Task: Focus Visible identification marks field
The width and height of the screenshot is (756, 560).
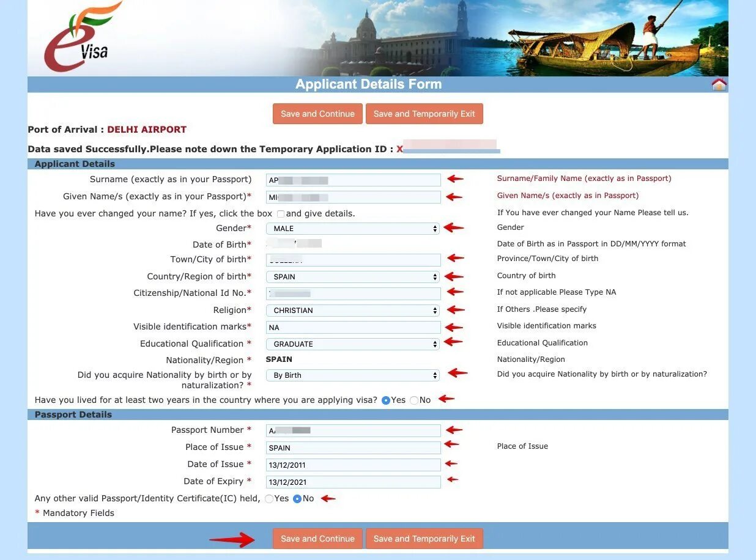Action: [353, 327]
